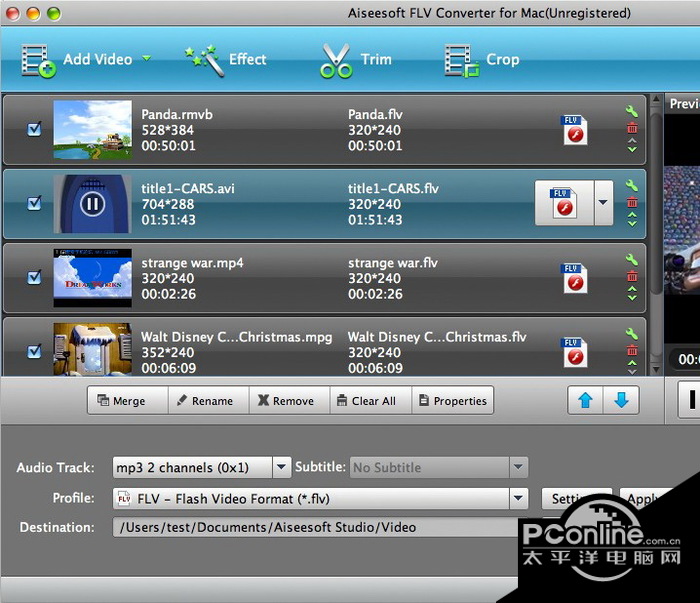
Task: Uncheck the Panda.rmvb checkbox
Action: click(34, 129)
